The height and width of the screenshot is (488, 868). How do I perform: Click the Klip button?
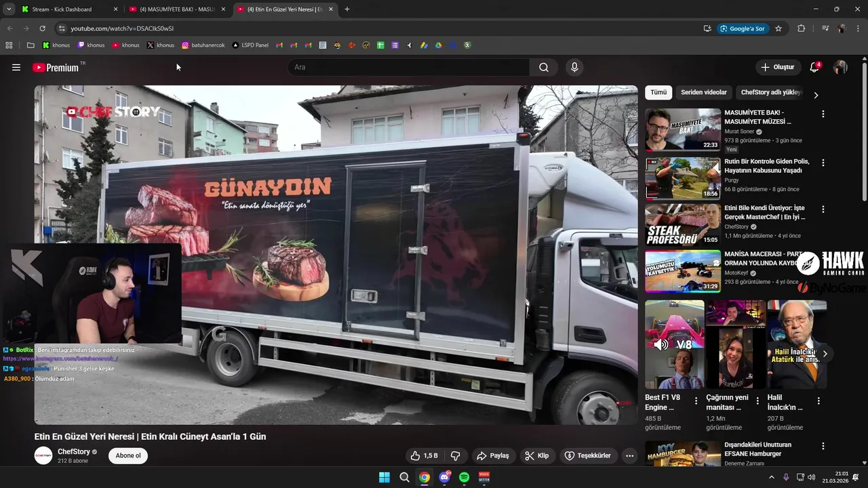click(x=536, y=455)
